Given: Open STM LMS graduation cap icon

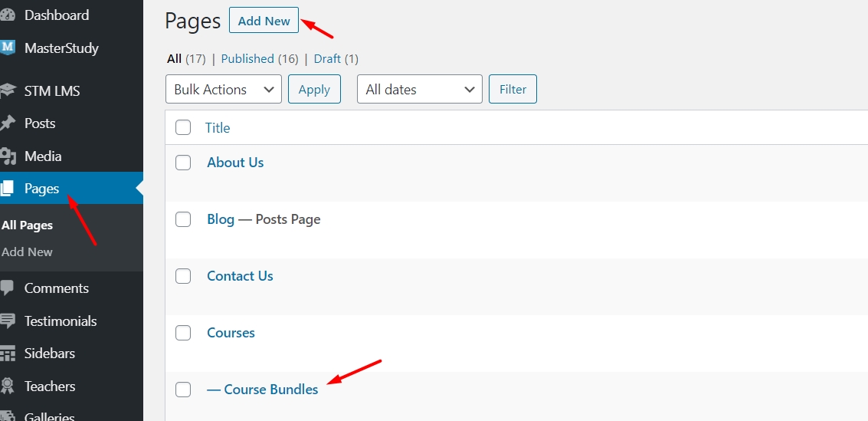Looking at the screenshot, I should coord(8,91).
